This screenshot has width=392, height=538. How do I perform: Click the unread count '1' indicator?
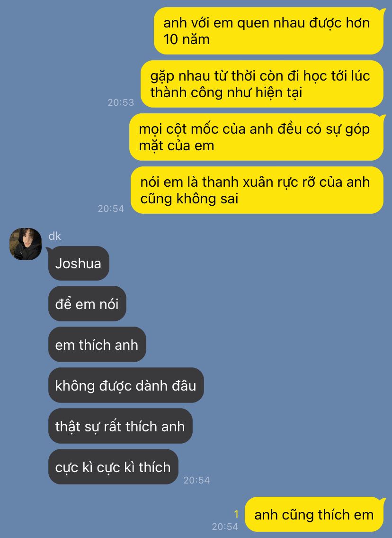tap(236, 514)
